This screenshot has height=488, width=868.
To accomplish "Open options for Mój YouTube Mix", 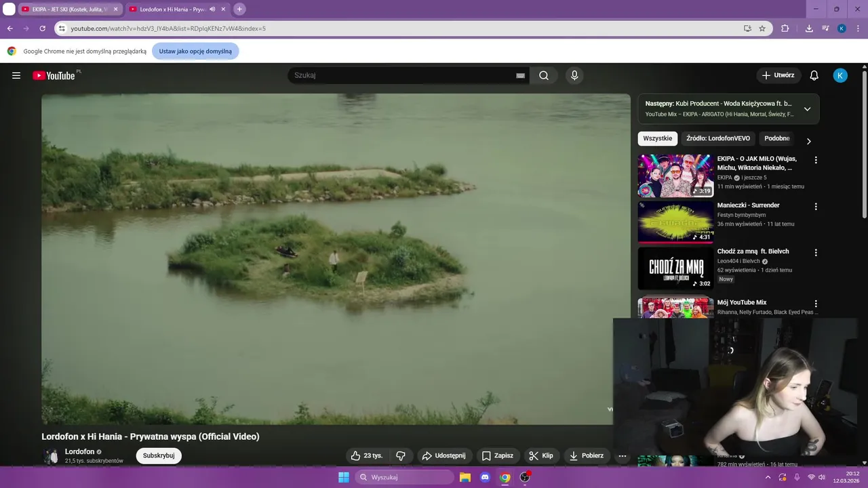I will (x=816, y=304).
